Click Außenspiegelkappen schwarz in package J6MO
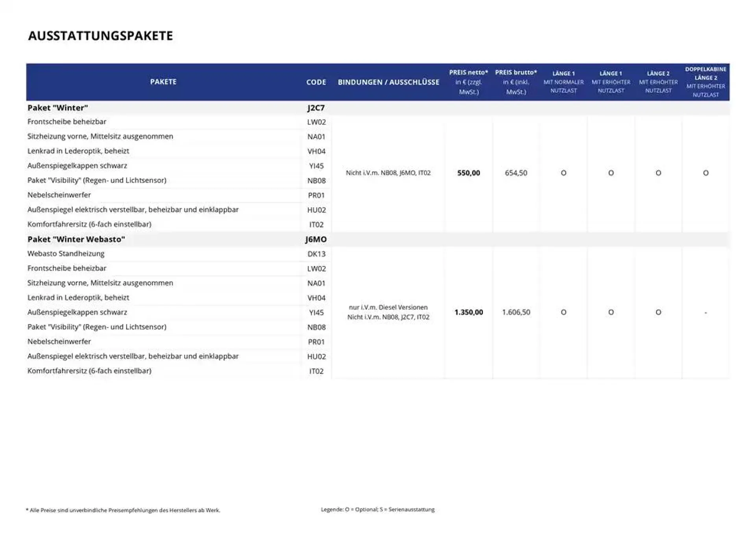Image resolution: width=756 pixels, height=535 pixels. coord(77,312)
